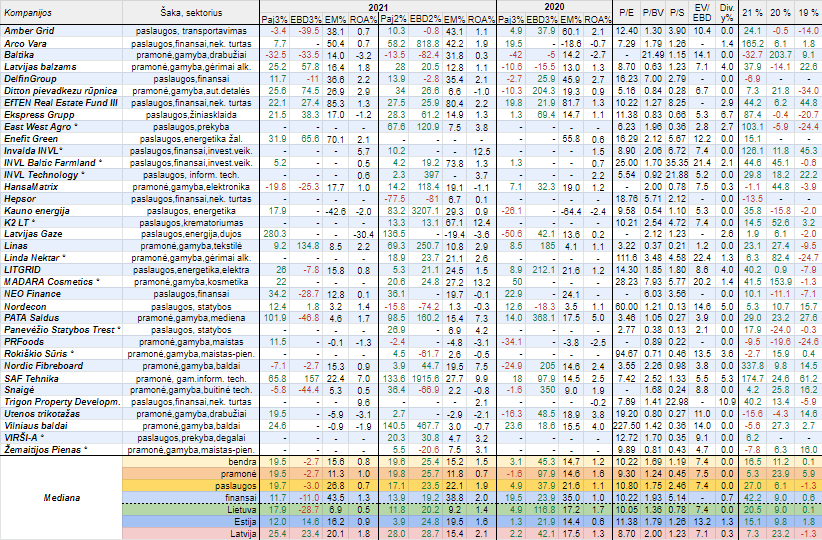Click the P/BV column header
The width and height of the screenshot is (822, 540).
point(653,13)
